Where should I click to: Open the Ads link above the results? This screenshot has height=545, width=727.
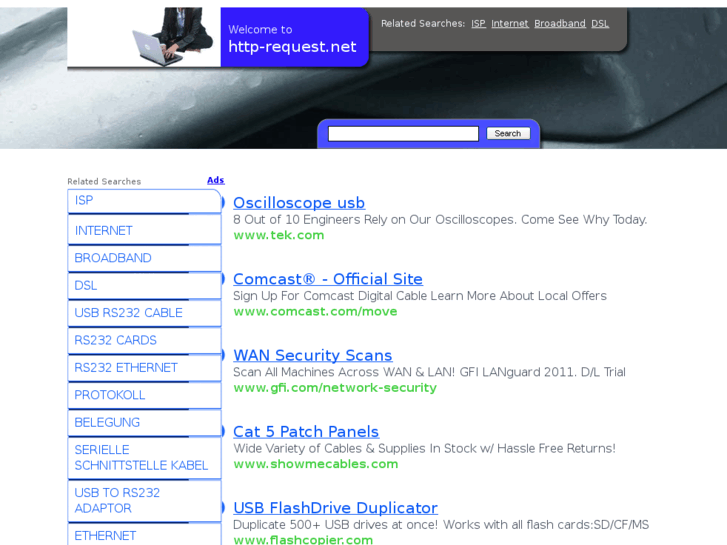point(216,180)
